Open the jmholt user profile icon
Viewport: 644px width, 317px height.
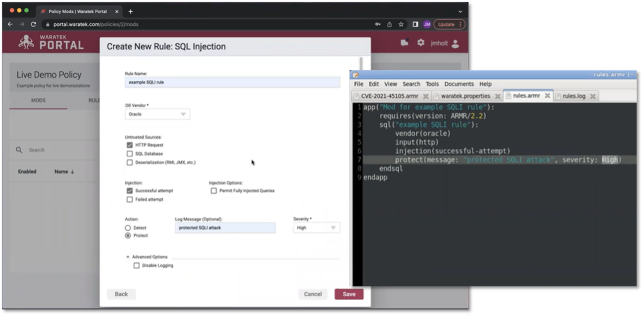click(x=455, y=43)
